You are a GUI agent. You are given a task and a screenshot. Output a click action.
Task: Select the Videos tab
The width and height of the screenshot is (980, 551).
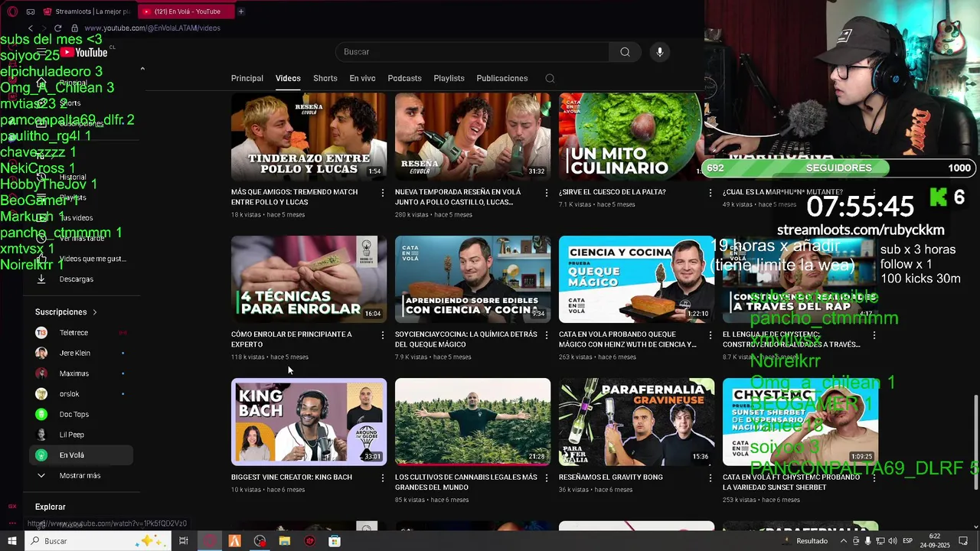tap(288, 78)
